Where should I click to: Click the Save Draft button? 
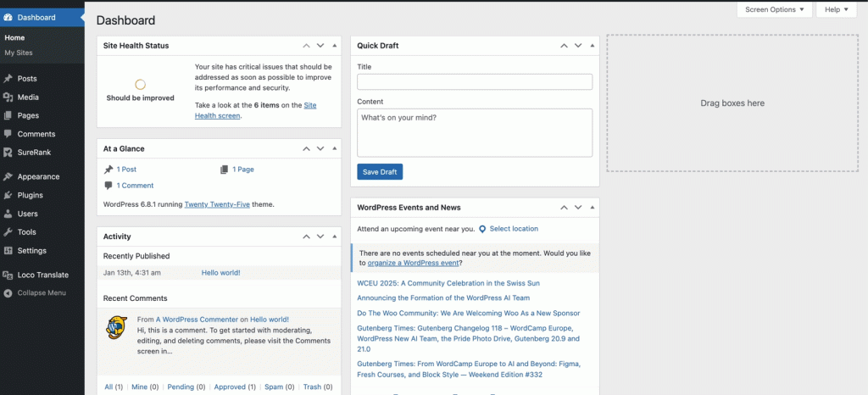[380, 172]
